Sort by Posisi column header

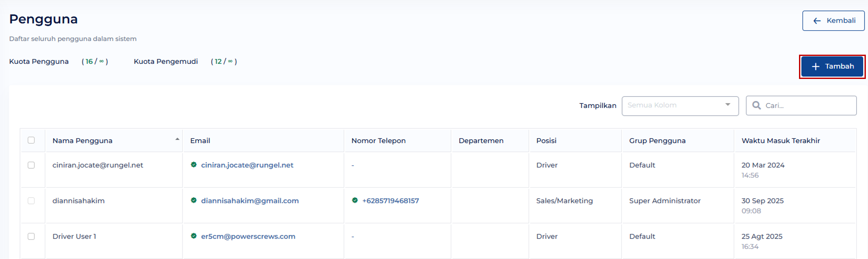coord(546,141)
